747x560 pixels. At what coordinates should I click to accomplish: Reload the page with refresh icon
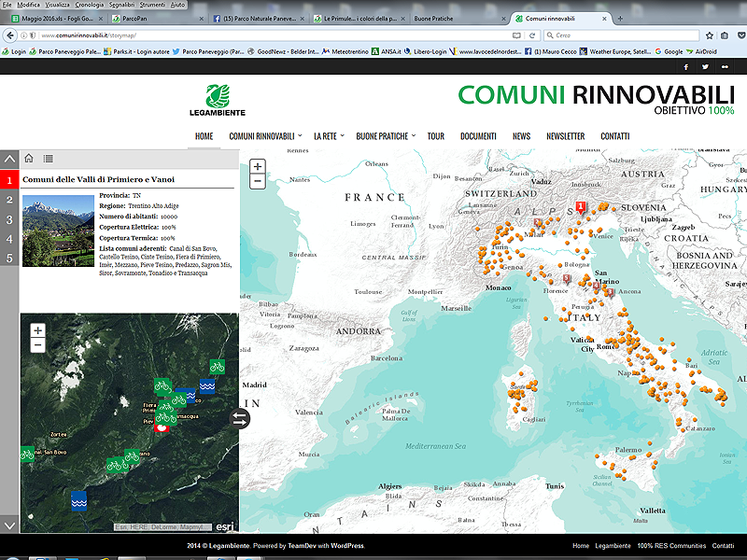click(x=532, y=35)
